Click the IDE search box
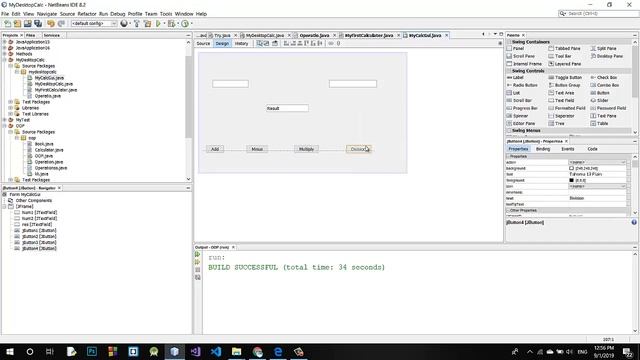640x360 pixels. [x=599, y=13]
